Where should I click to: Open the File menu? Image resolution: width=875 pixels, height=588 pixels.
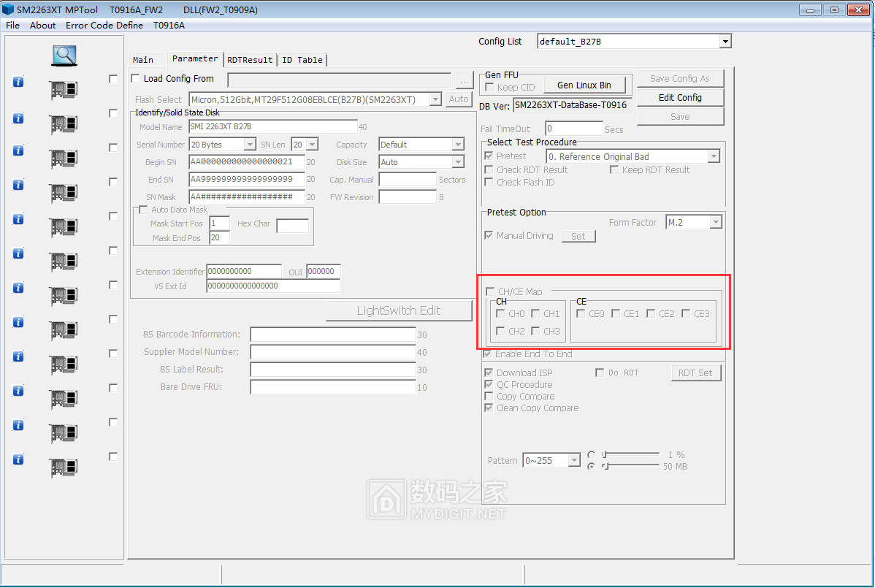(12, 25)
